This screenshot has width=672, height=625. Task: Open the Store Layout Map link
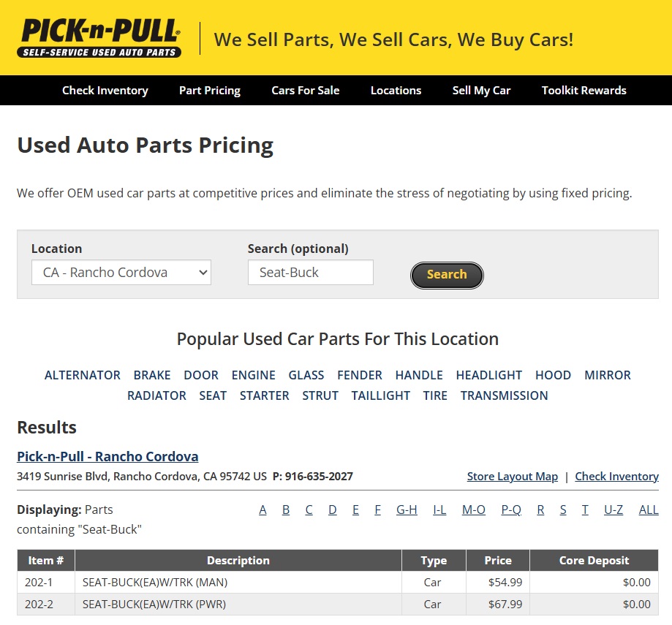pyautogui.click(x=512, y=477)
